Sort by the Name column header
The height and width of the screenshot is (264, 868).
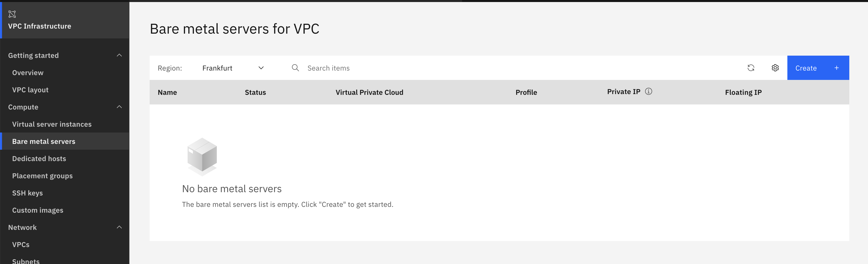[x=167, y=92]
